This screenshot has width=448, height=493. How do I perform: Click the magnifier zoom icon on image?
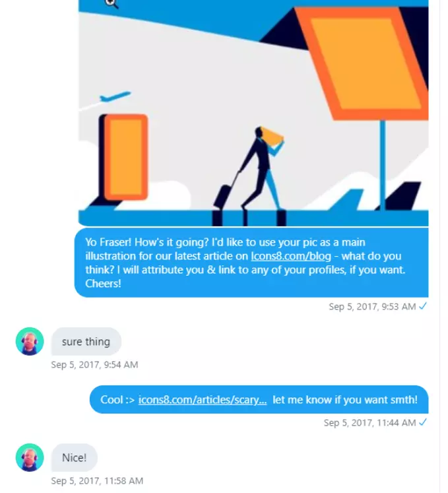click(x=112, y=3)
